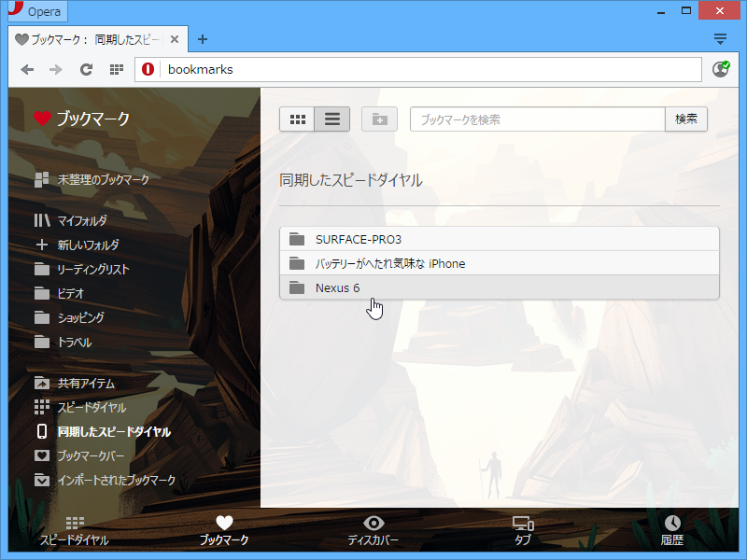
Task: Reload the current page
Action: (x=86, y=69)
